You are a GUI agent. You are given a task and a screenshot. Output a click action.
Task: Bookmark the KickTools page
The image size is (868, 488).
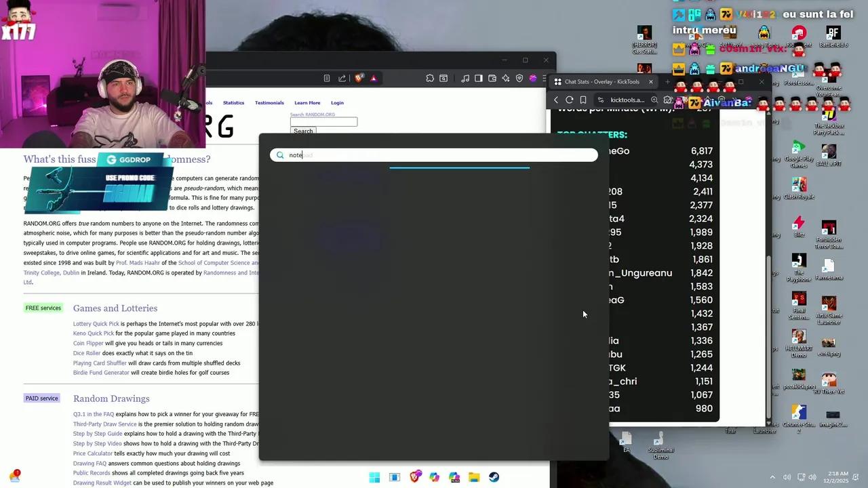[583, 100]
